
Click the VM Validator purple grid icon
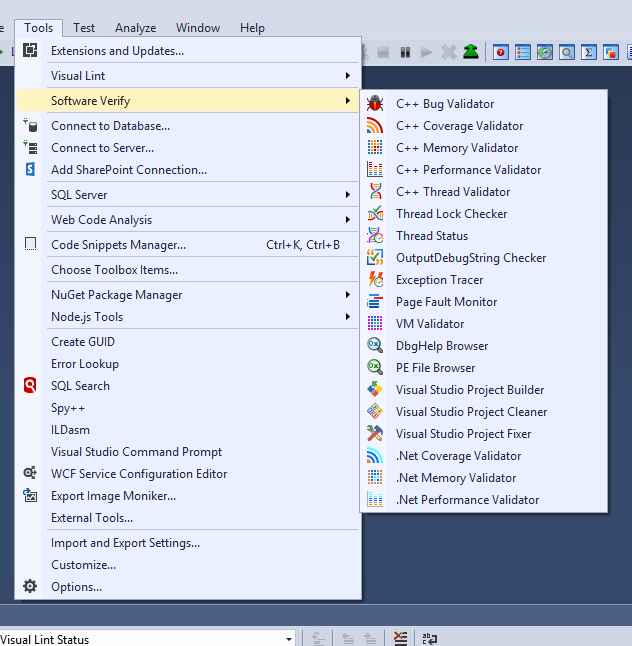point(375,323)
